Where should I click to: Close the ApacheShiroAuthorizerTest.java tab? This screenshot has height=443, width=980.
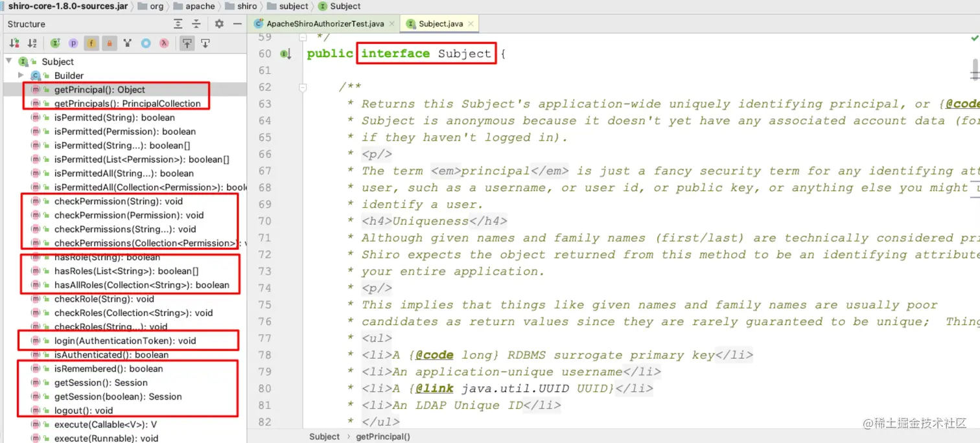coord(391,24)
